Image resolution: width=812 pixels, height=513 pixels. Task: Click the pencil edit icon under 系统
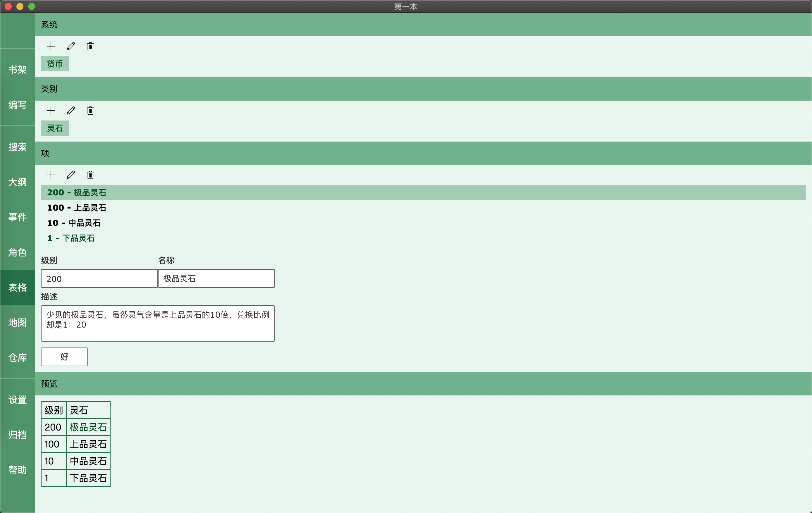coord(71,46)
